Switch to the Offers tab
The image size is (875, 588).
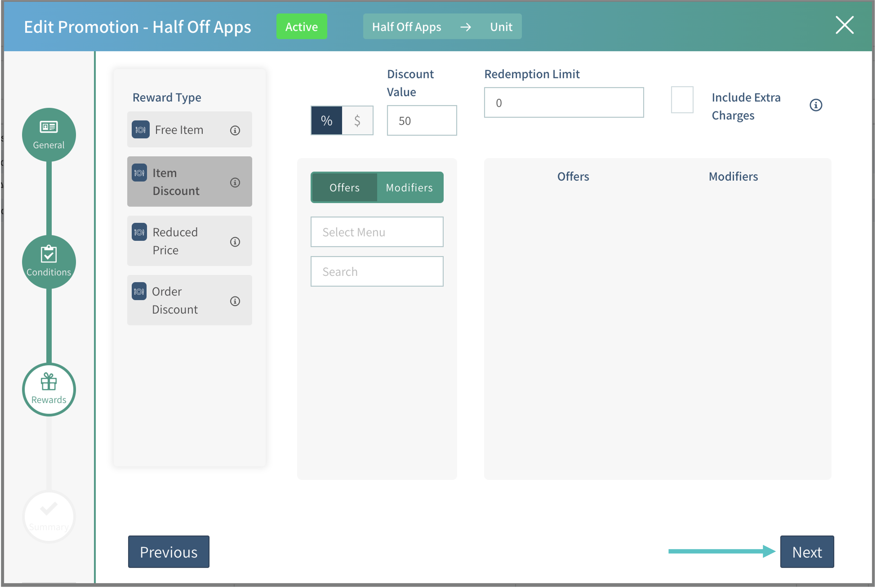pos(344,187)
